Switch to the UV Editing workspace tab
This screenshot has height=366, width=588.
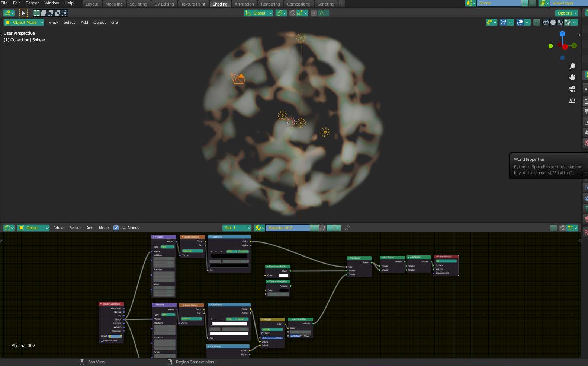pos(164,4)
